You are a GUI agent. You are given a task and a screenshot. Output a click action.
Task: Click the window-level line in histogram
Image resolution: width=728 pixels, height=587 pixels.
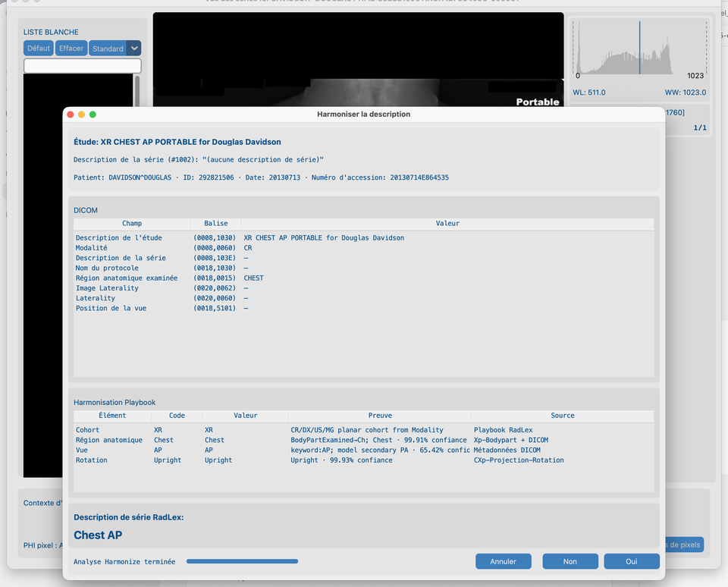pos(639,47)
